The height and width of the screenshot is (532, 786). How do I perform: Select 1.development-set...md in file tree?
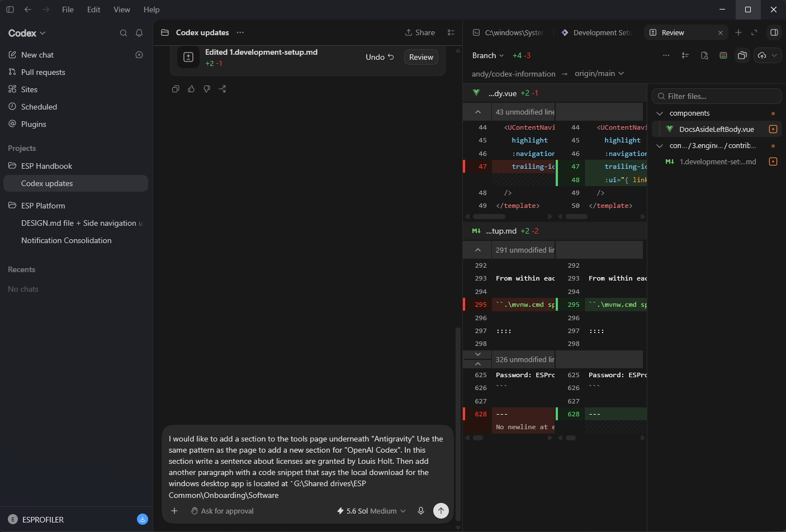coord(717,161)
